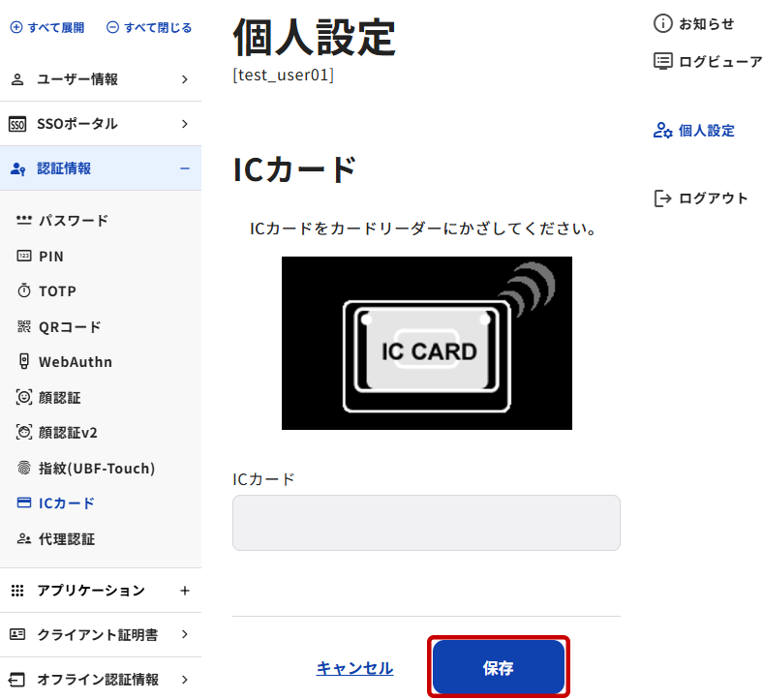Collapse all sections with すべて閉じる
This screenshot has width=763, height=700.
click(149, 27)
